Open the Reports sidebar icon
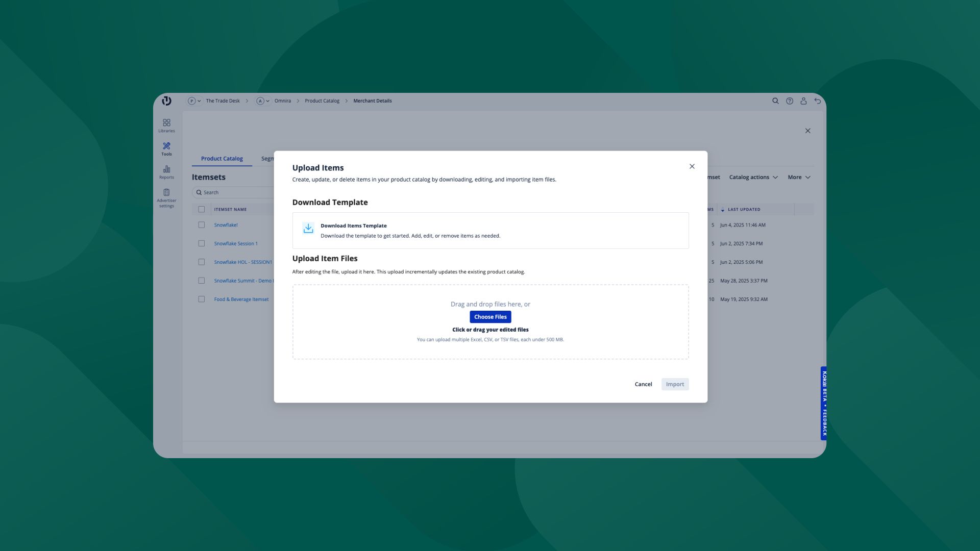 166,171
